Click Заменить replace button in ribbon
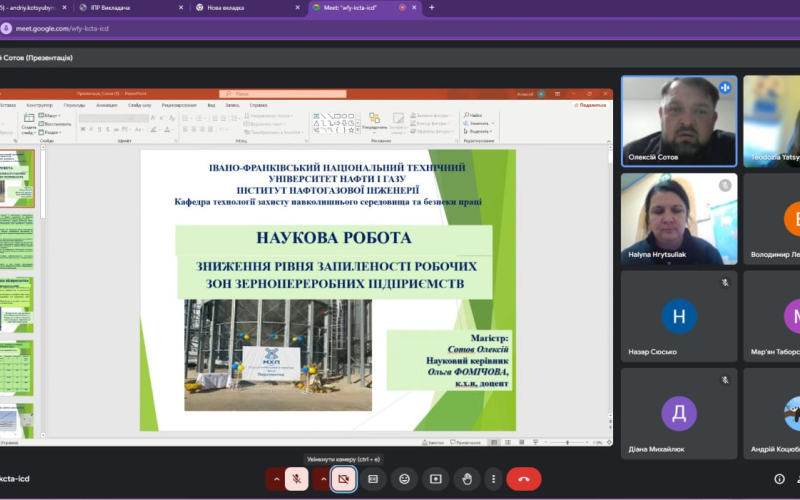The width and height of the screenshot is (800, 500). tap(479, 123)
